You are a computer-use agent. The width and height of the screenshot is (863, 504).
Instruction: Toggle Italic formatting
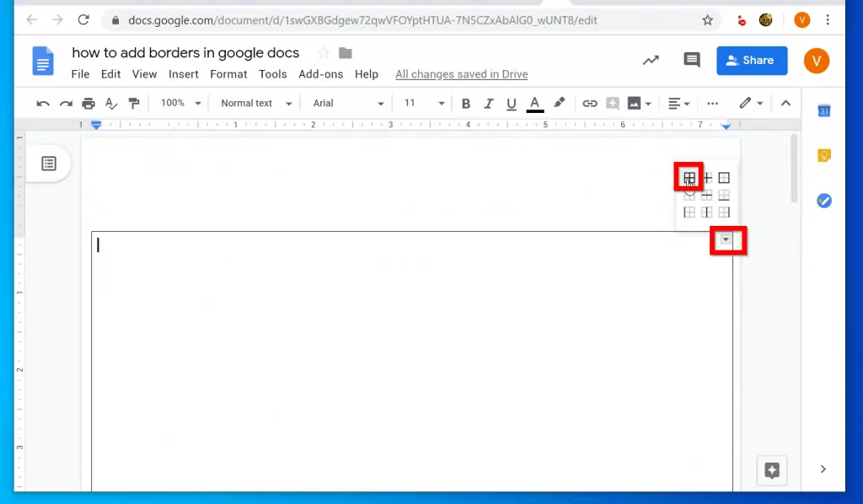pyautogui.click(x=488, y=104)
